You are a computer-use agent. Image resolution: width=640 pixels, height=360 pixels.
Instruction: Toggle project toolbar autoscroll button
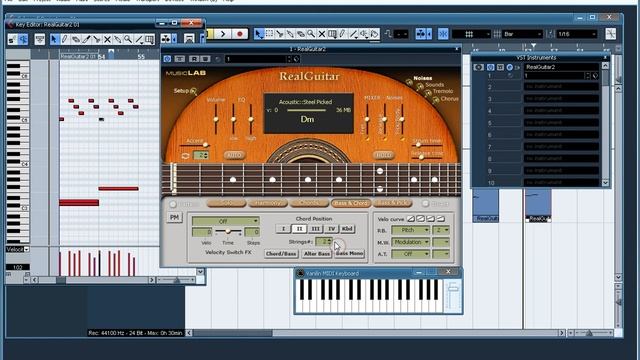pyautogui.click(x=421, y=34)
